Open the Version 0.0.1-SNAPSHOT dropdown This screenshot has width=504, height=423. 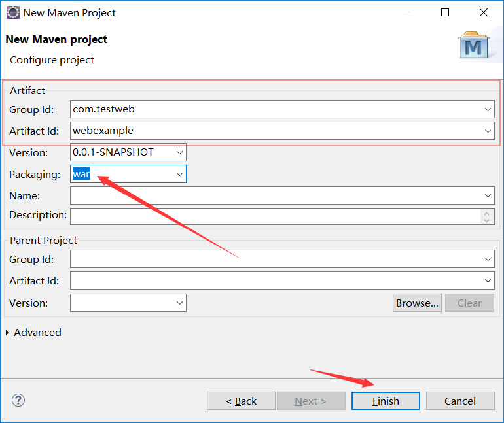(180, 153)
